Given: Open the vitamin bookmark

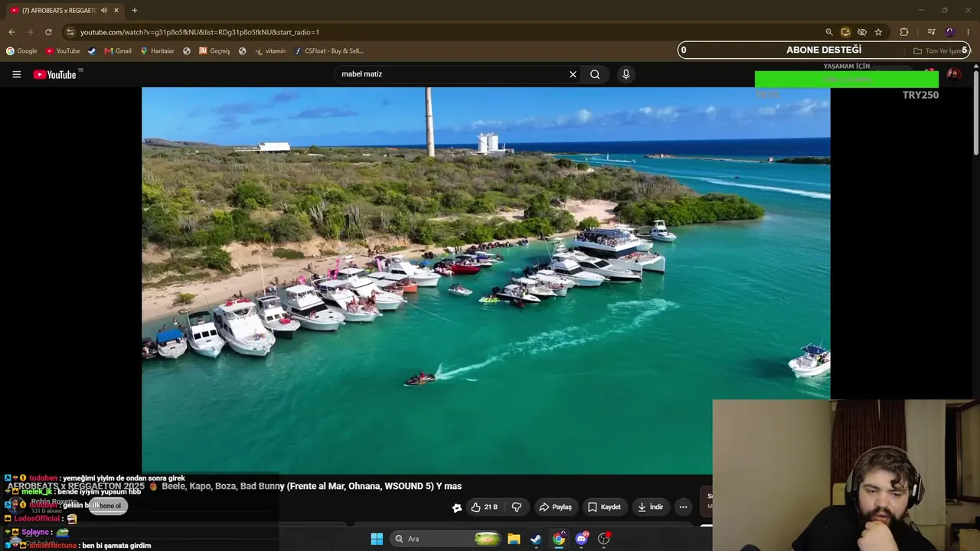Looking at the screenshot, I should [x=270, y=51].
